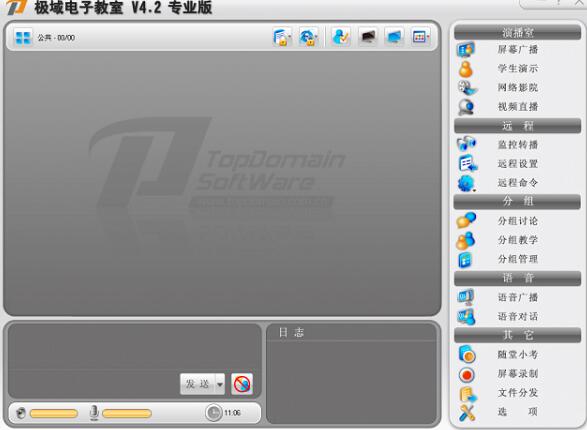Toggle the file lock toolbar icon
Viewport: 587px width, 430px height.
[282, 37]
